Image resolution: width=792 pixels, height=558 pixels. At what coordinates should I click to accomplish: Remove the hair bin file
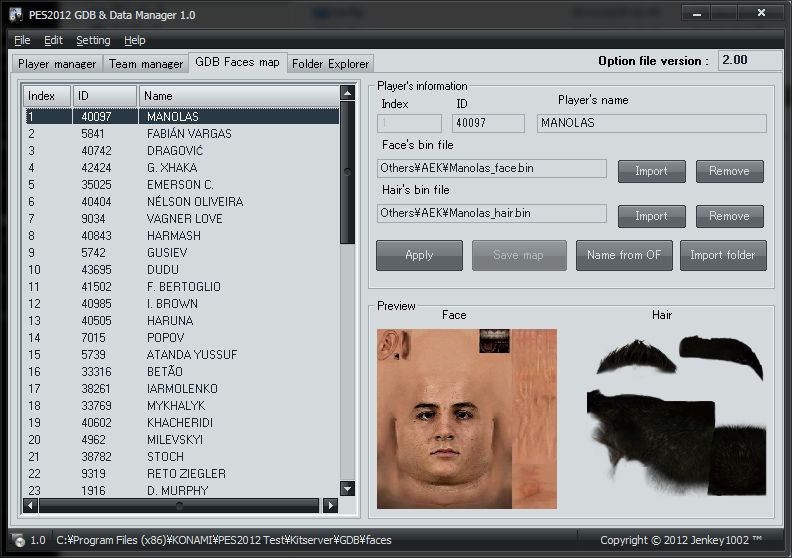click(729, 216)
